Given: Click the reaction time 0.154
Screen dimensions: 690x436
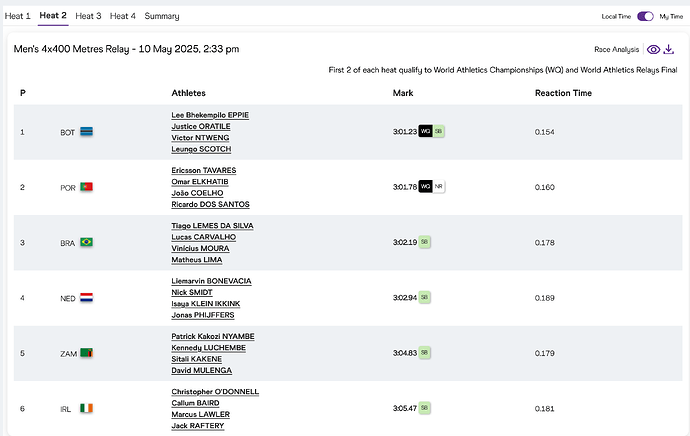Looking at the screenshot, I should pyautogui.click(x=544, y=132).
